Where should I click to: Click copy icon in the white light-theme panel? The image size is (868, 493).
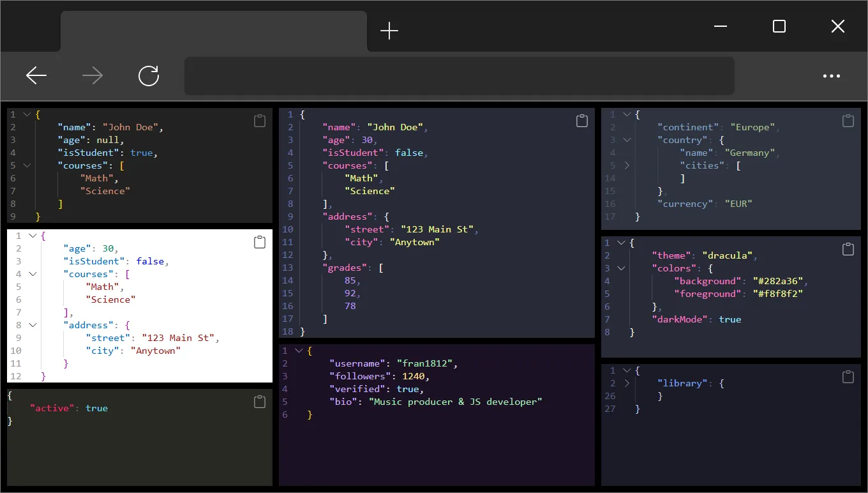pos(259,242)
